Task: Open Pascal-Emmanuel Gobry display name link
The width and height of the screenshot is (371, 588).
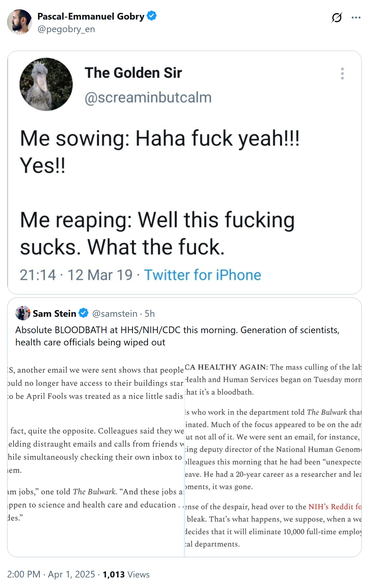Action: point(91,16)
